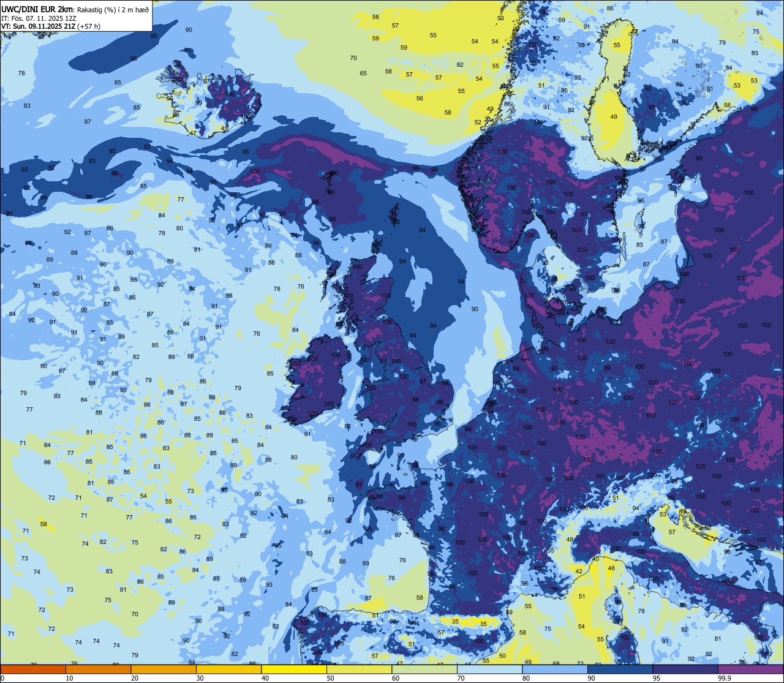Click the amber 20–30 legend swatch

click(164, 669)
